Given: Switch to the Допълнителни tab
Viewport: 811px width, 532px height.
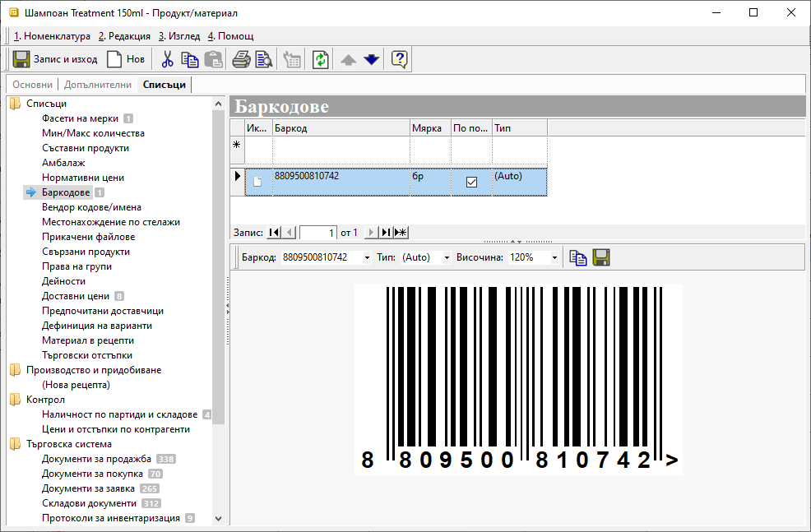Looking at the screenshot, I should click(x=98, y=85).
